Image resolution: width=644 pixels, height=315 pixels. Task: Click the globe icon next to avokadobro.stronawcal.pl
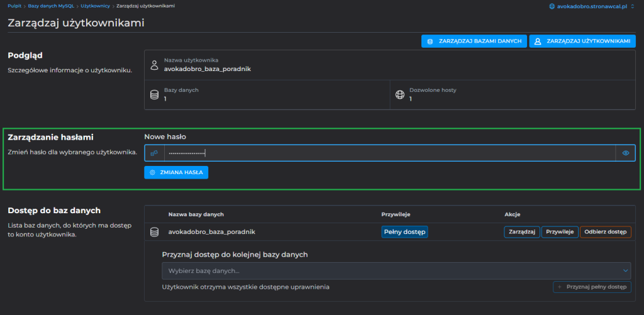(x=552, y=6)
